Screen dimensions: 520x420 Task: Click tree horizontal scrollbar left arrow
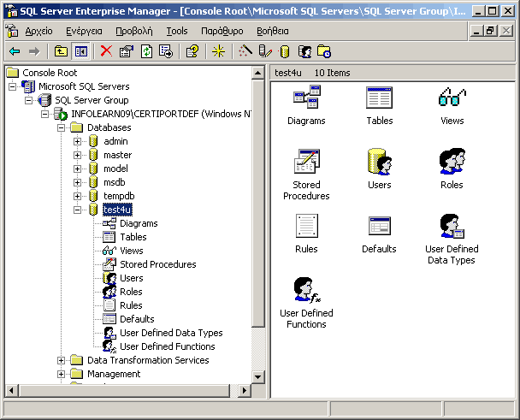click(x=12, y=390)
